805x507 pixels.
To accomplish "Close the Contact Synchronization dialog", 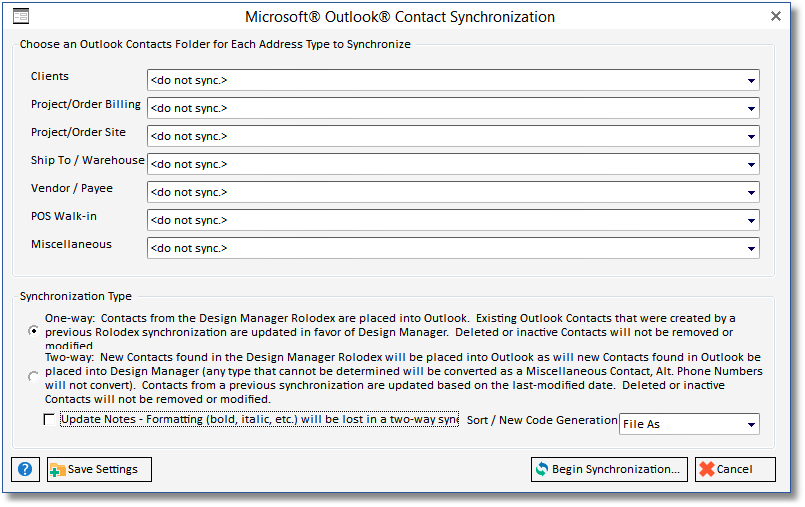I will coord(776,17).
